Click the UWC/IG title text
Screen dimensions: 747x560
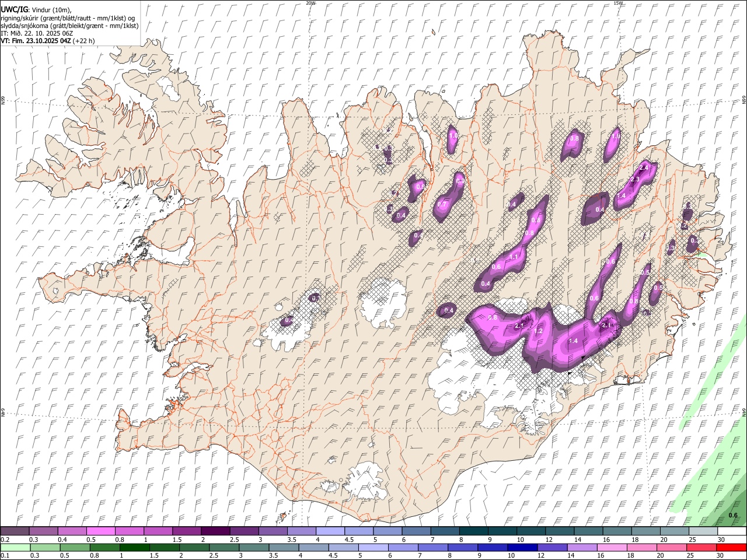(14, 9)
